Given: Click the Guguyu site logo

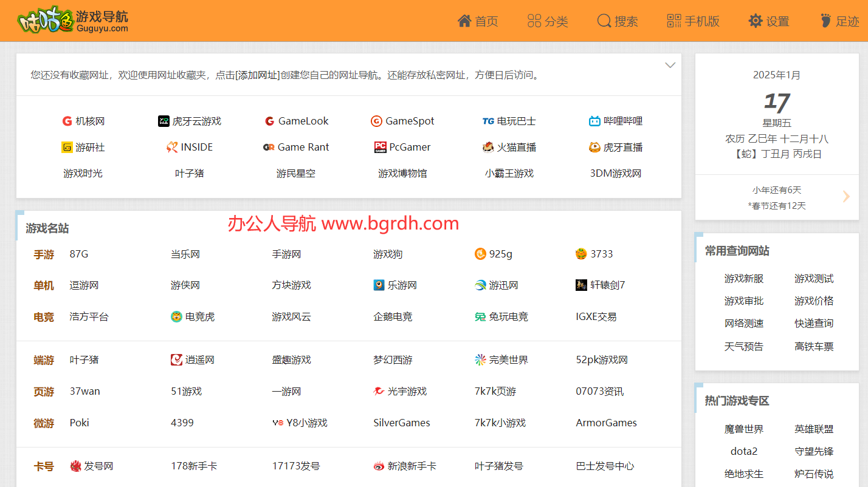Looking at the screenshot, I should pos(73,21).
